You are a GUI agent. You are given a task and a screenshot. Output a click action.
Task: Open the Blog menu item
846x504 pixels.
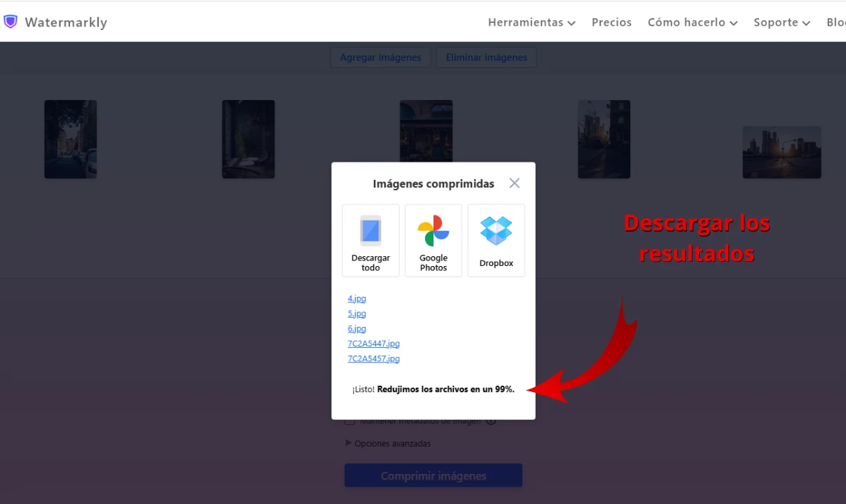pyautogui.click(x=835, y=22)
